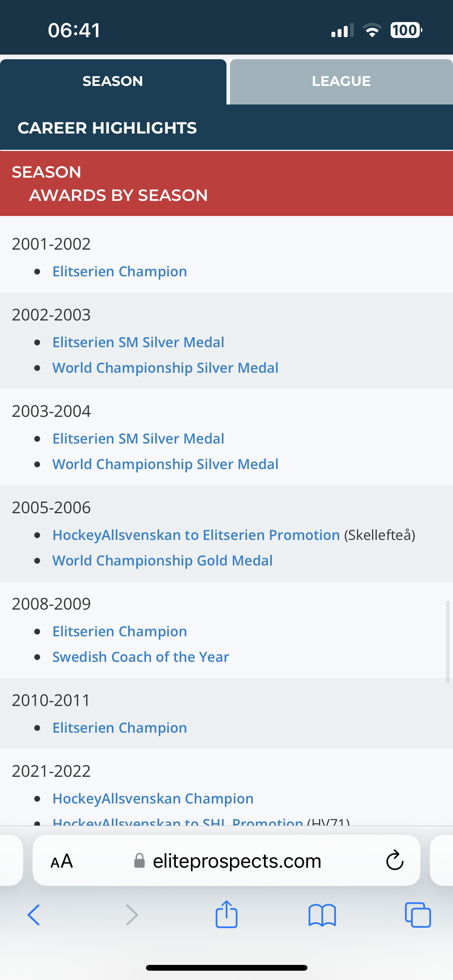Open the Safari share sheet
This screenshot has width=453, height=980.
(226, 914)
